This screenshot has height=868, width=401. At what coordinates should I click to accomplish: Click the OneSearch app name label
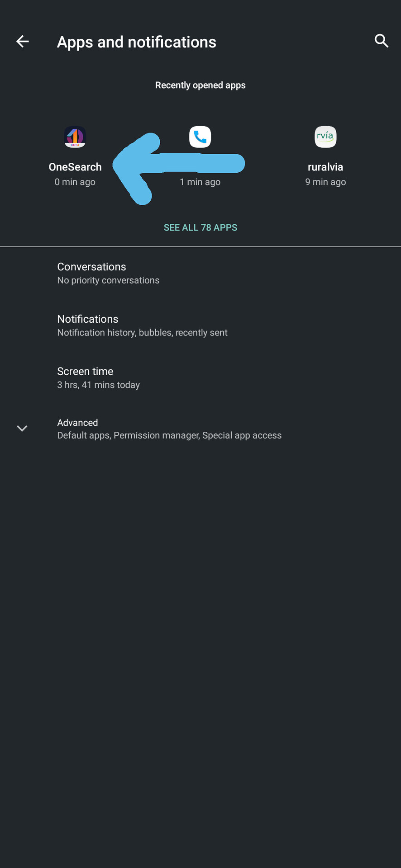coord(75,167)
